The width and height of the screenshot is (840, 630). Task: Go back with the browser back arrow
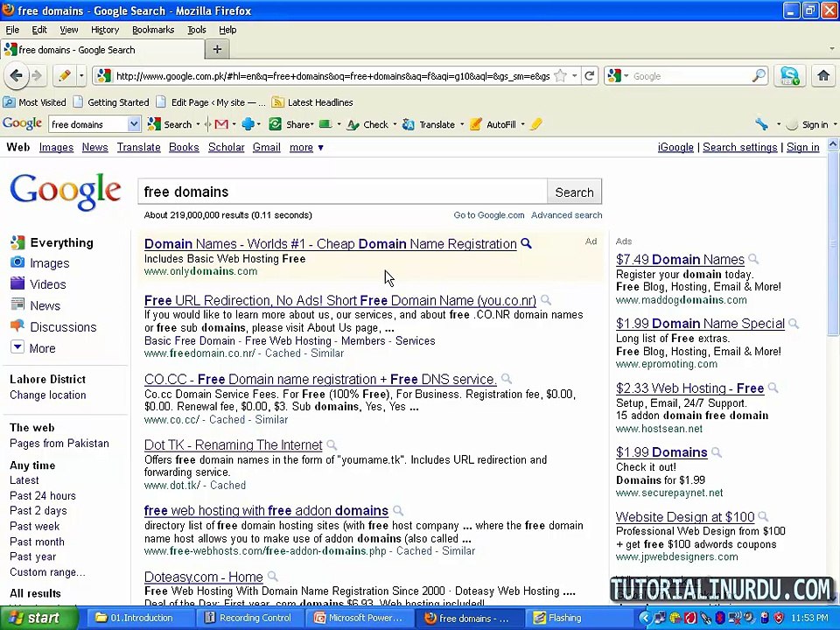(x=17, y=76)
